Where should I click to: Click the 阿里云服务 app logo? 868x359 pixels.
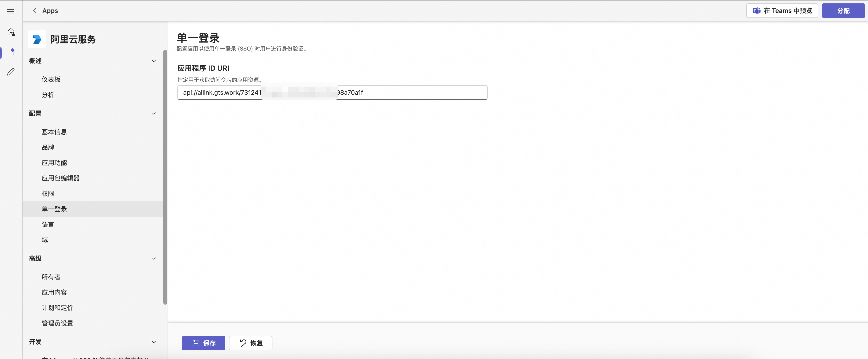click(37, 39)
